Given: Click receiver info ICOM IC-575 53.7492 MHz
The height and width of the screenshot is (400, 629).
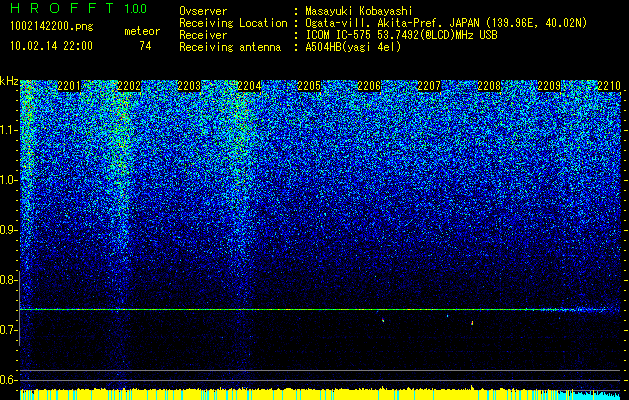Looking at the screenshot, I should point(401,35).
